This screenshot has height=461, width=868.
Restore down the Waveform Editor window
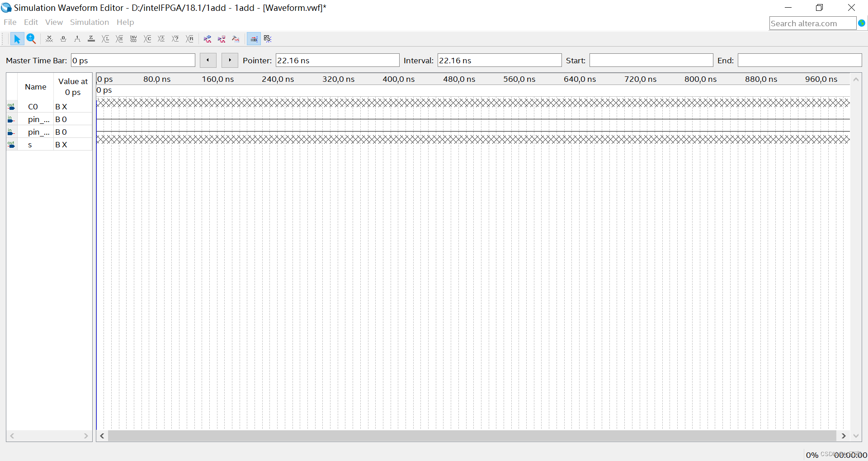click(x=819, y=8)
